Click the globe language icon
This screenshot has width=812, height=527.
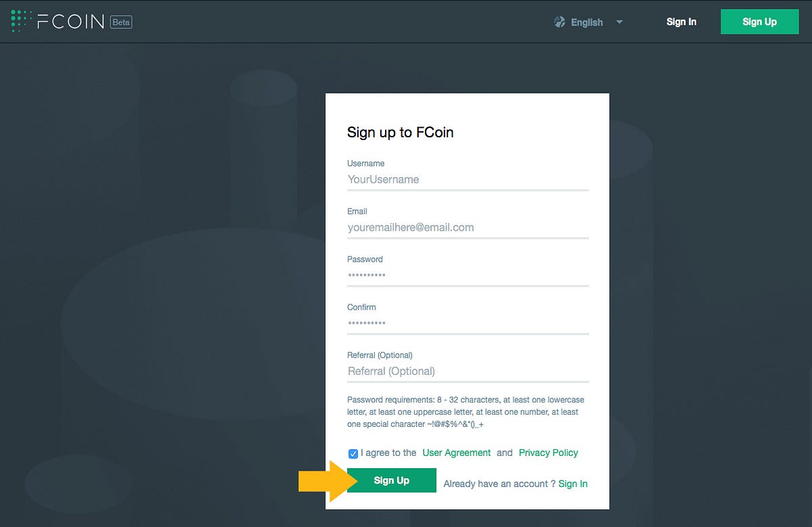coord(560,22)
